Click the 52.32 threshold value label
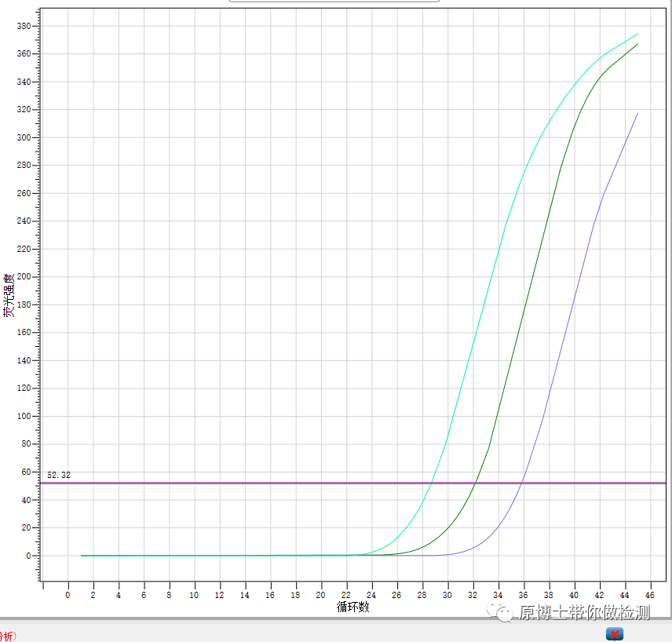This screenshot has width=672, height=642. 59,475
